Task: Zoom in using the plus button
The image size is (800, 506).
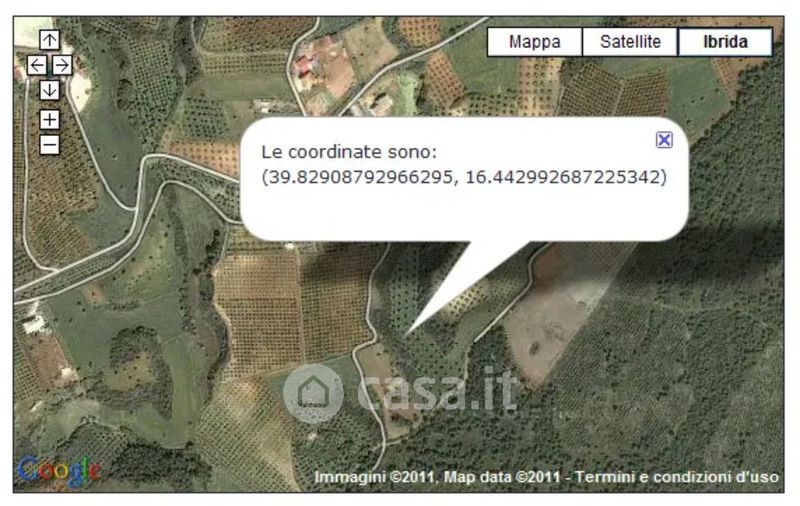Action: point(49,120)
